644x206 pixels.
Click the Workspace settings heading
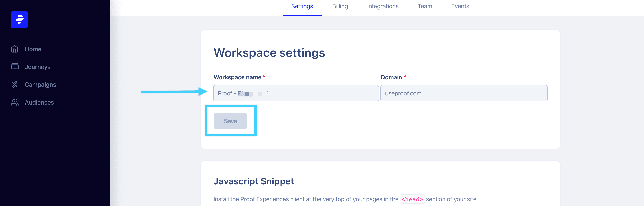click(269, 53)
